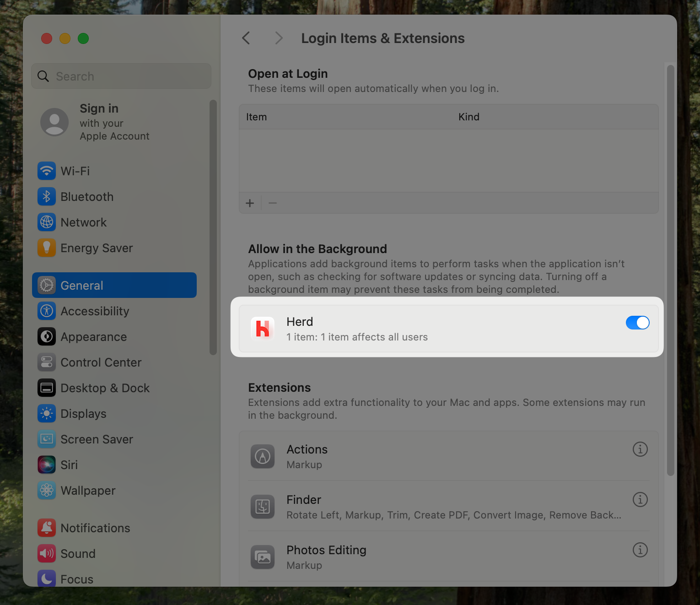Click '1 item: 1 item affects all users'
Screen dimensions: 700x605
tap(357, 337)
